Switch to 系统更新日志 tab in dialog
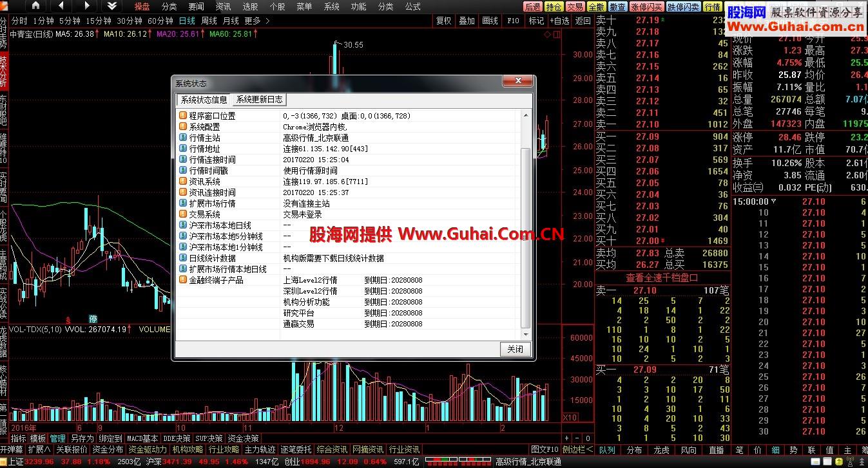This screenshot has height=468, width=868. tap(259, 100)
